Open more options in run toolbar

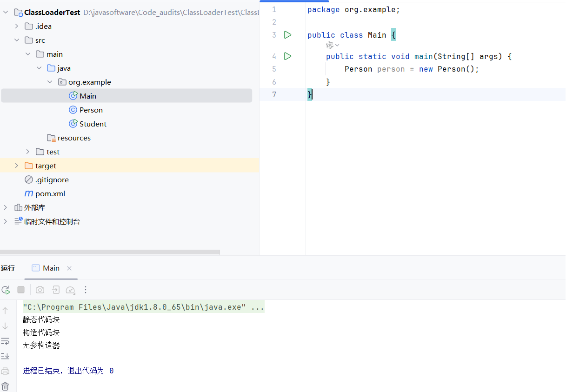point(86,290)
